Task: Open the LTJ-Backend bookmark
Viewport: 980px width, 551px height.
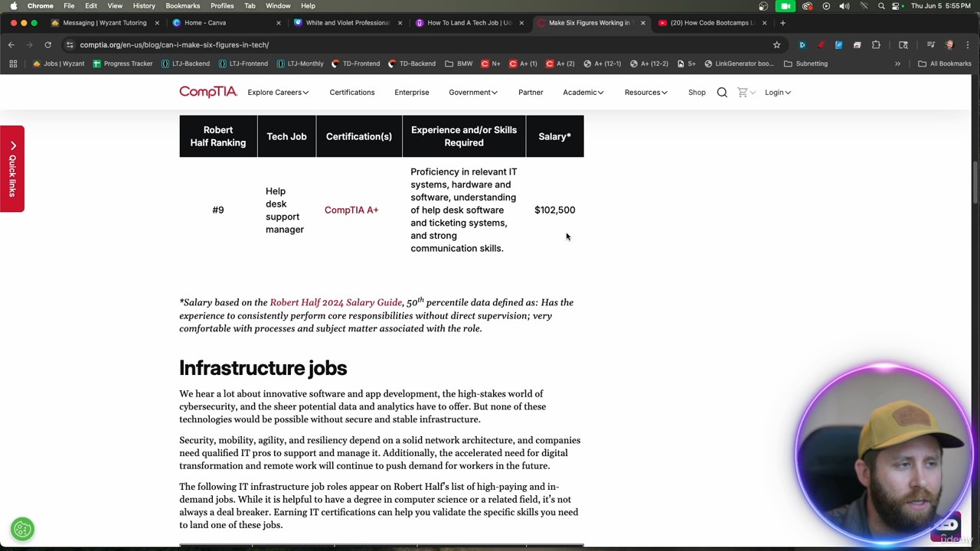Action: [x=185, y=64]
